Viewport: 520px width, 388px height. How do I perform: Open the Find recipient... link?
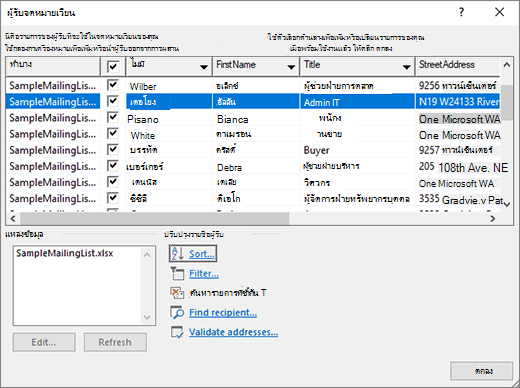point(223,313)
